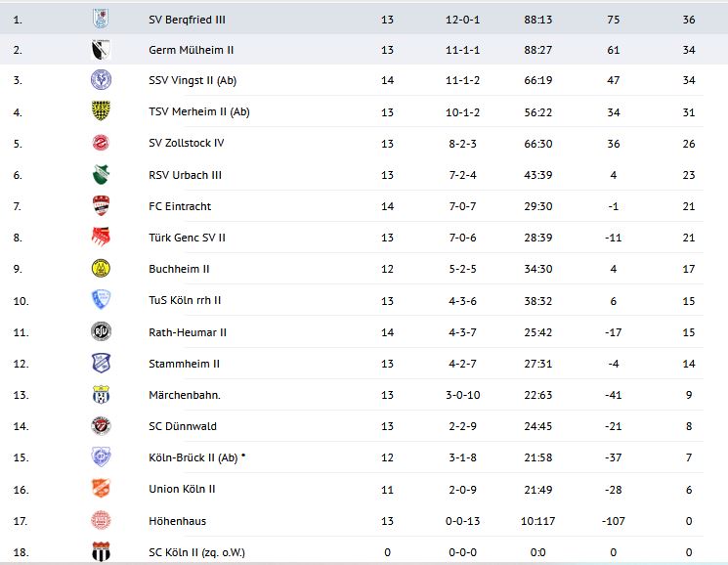This screenshot has height=565, width=728.
Task: Click the Türk Genc SV II logo
Action: click(x=101, y=238)
